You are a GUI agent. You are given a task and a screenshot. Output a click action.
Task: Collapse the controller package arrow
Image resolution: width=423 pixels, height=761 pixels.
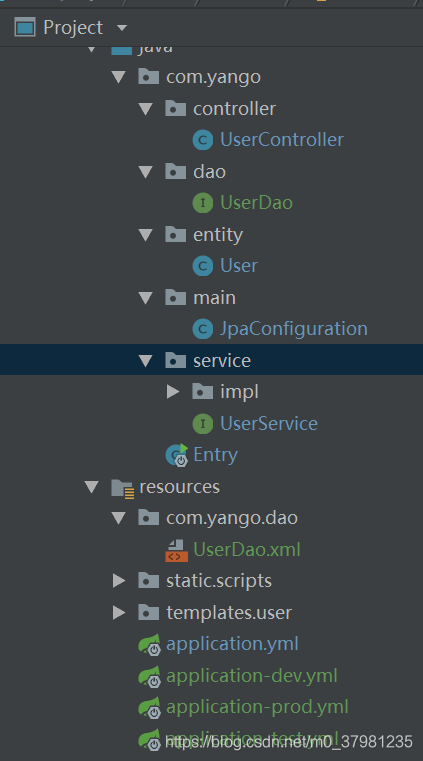[146, 108]
